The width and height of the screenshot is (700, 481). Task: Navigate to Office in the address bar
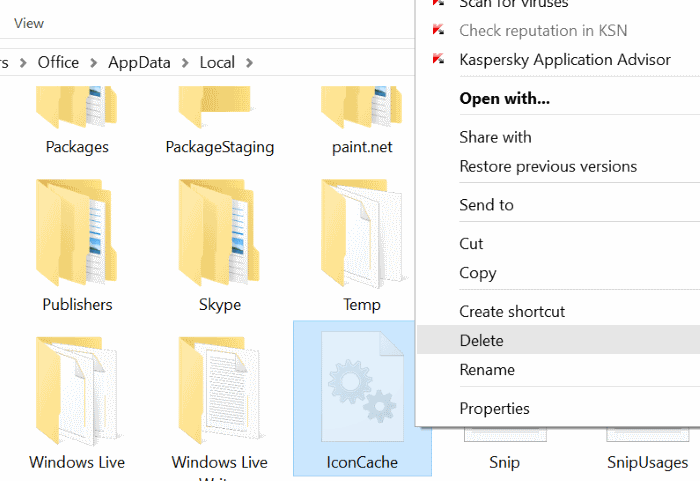tap(58, 63)
